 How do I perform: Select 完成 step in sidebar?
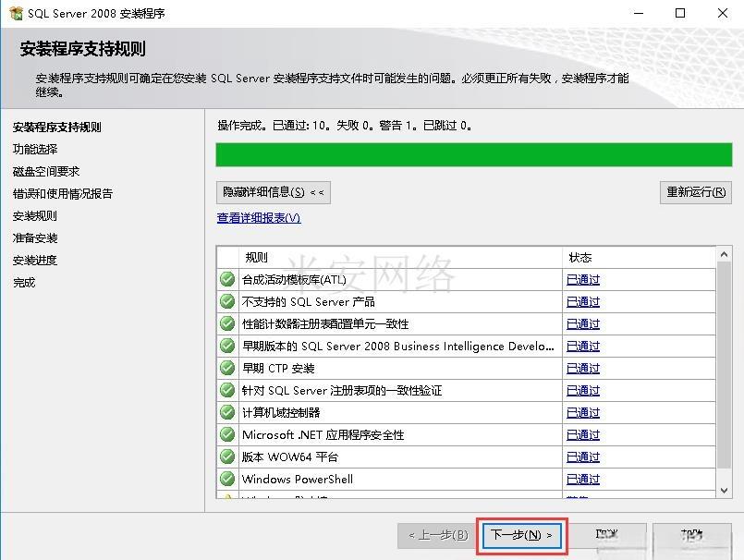tap(24, 283)
